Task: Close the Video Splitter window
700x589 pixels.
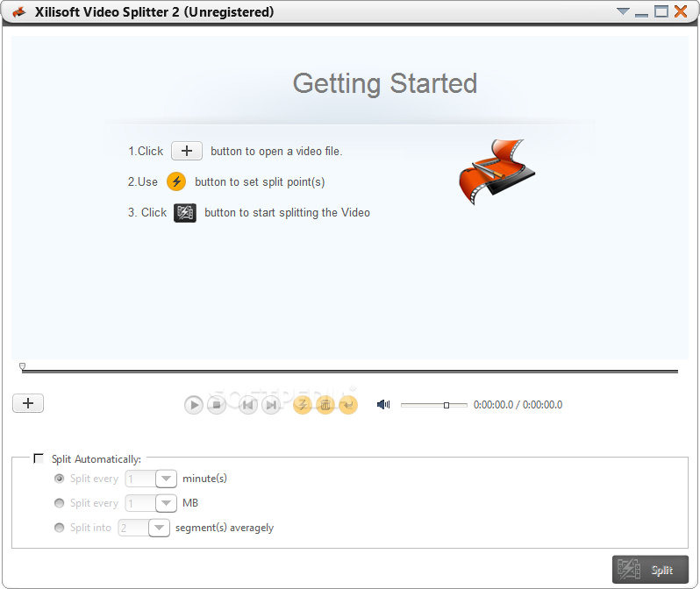Action: click(681, 11)
